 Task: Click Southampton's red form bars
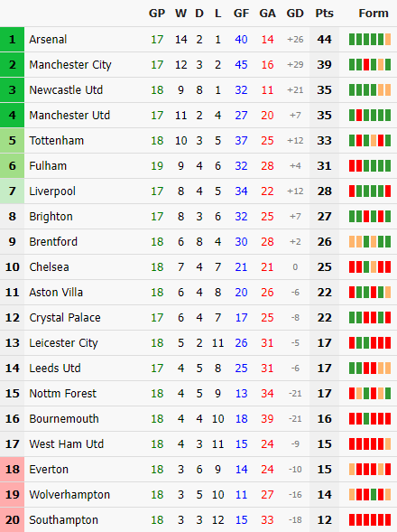coord(370,519)
